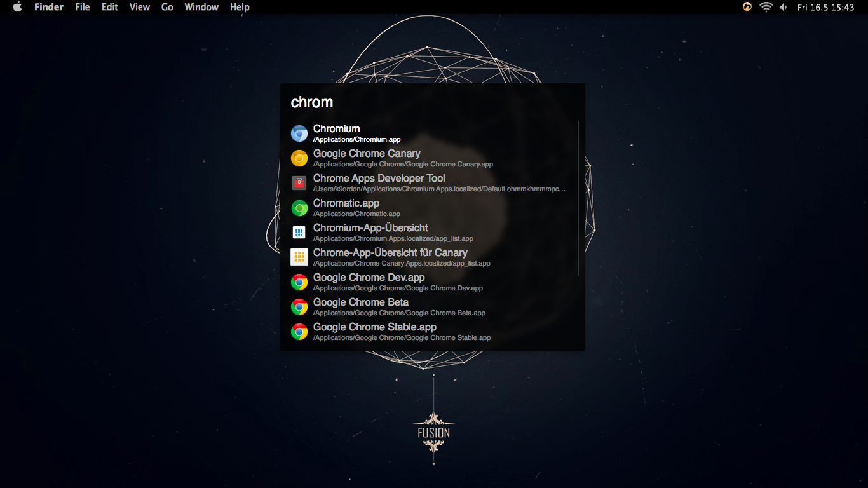Click the Chromium app icon
Screen dimensions: 868x488
point(299,133)
